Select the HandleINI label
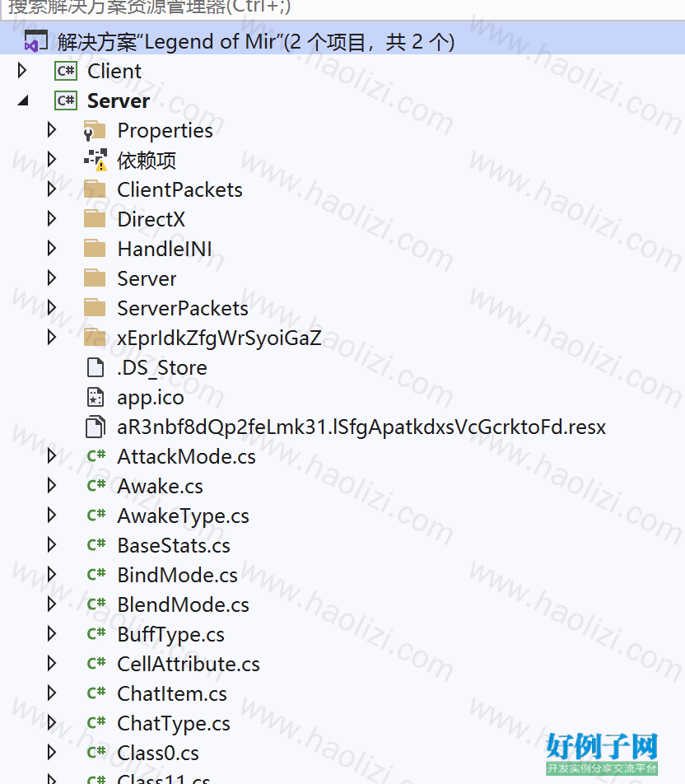The width and height of the screenshot is (685, 784). pyautogui.click(x=165, y=249)
